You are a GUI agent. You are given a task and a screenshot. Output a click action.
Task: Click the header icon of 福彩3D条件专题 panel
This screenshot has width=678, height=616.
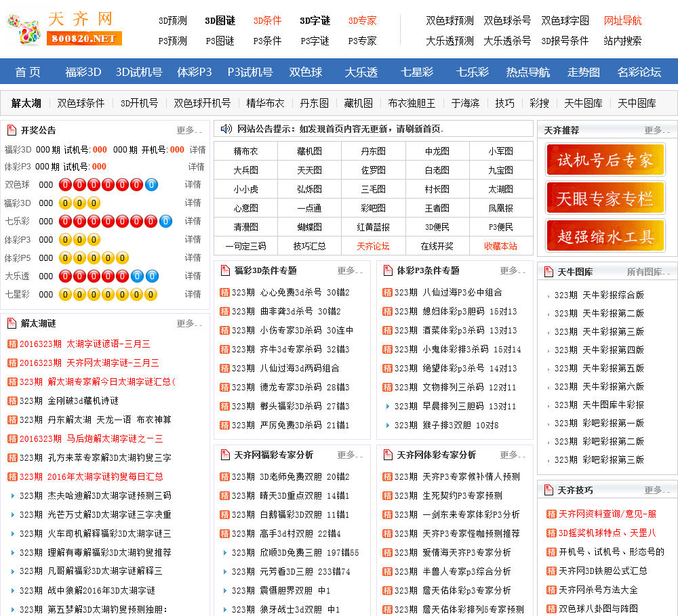[224, 270]
